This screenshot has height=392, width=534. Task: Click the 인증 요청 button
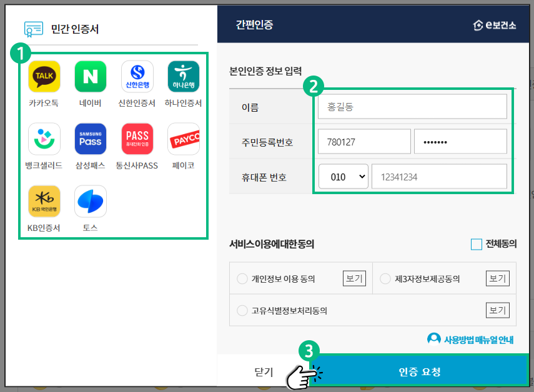[420, 371]
